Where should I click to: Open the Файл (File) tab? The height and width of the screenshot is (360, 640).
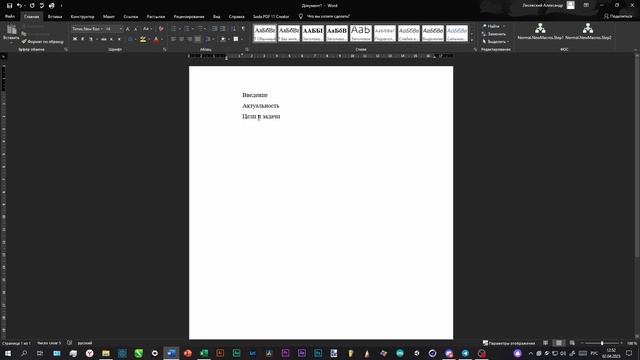point(10,17)
